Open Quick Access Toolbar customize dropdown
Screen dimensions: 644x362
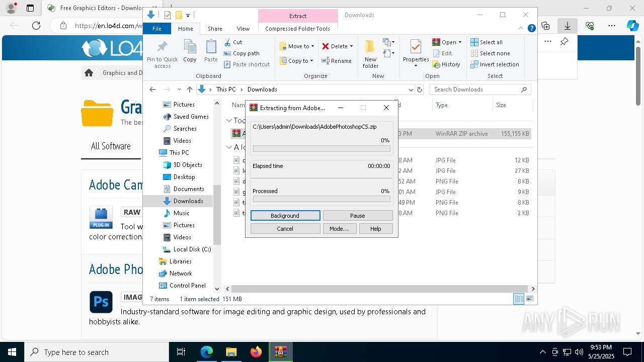click(x=188, y=15)
